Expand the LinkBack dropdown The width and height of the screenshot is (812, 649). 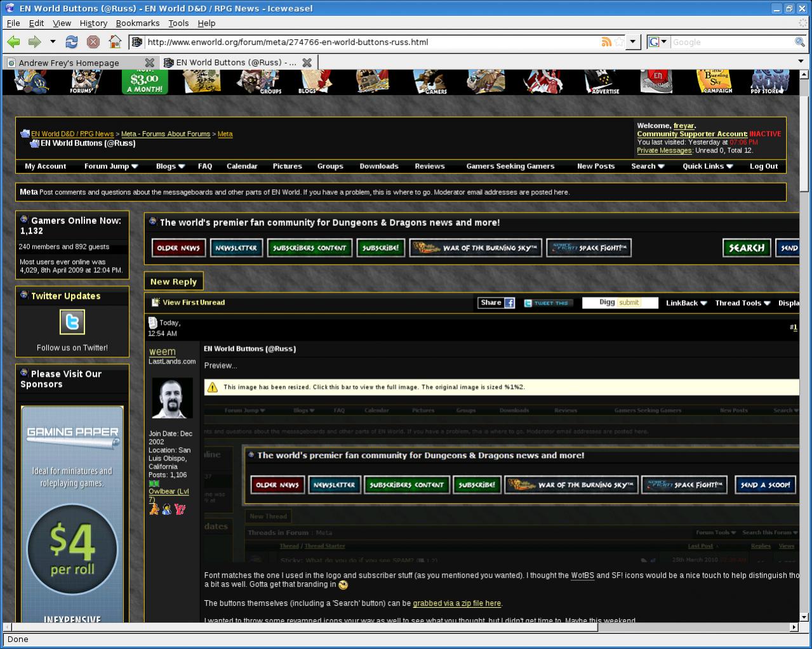pyautogui.click(x=686, y=303)
